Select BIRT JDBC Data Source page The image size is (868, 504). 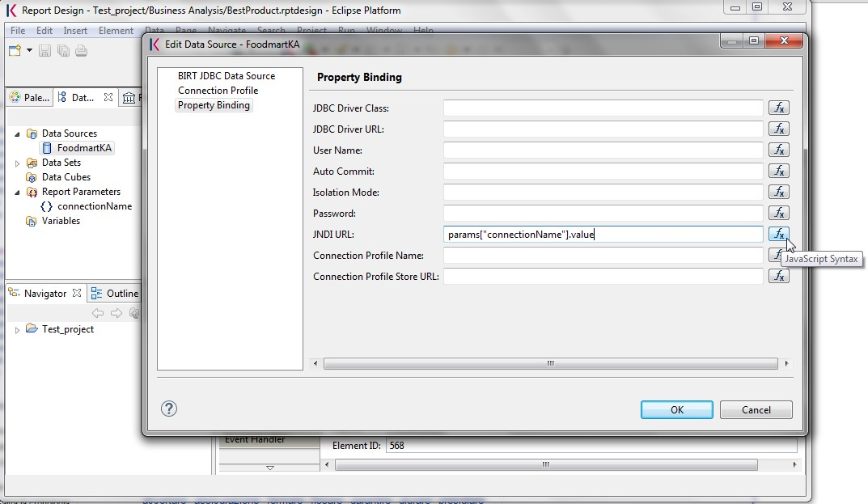(227, 76)
